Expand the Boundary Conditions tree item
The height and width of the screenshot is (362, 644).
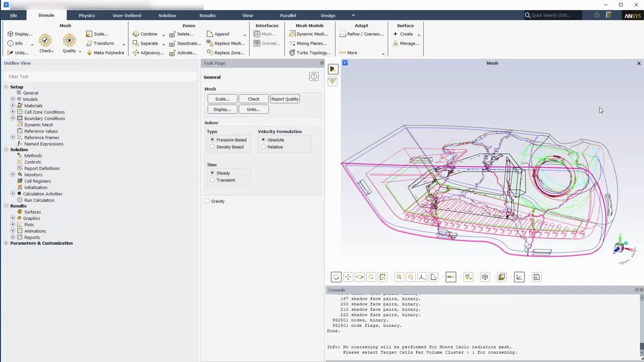[13, 118]
